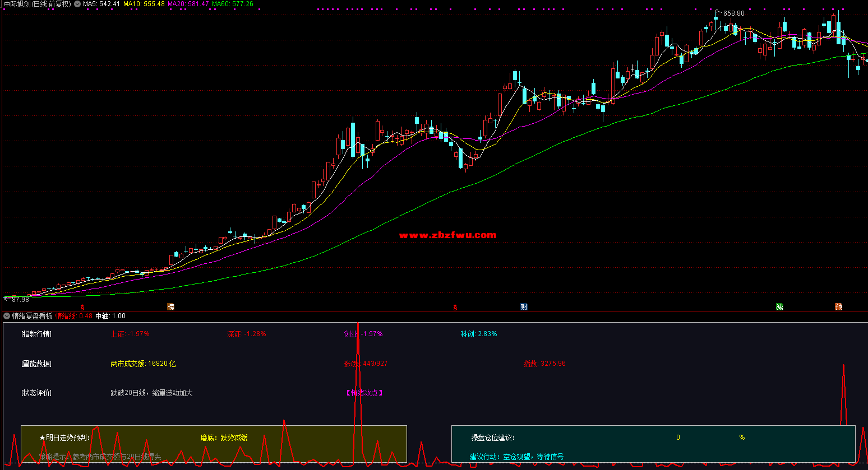868x470 pixels.
Task: Select the green MA60 indicator label
Action: (x=233, y=4)
